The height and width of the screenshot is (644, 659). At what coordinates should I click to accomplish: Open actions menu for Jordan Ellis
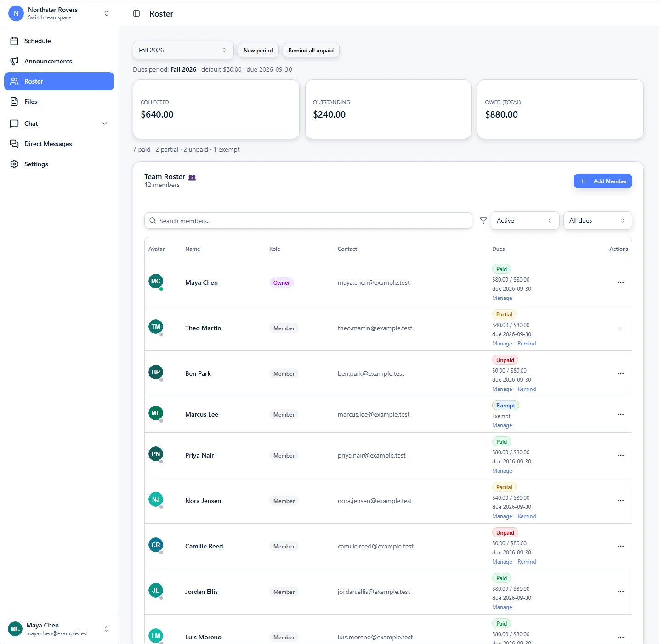pyautogui.click(x=621, y=592)
